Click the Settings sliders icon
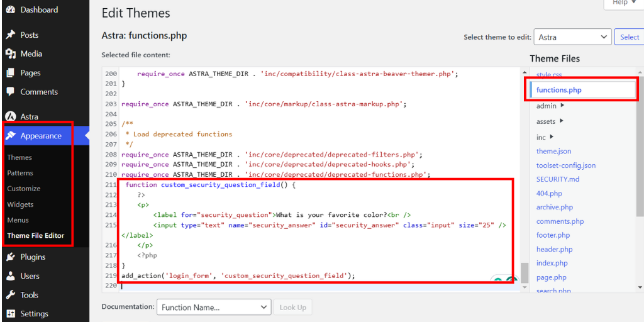Screen dimensions: 644x322 11,314
